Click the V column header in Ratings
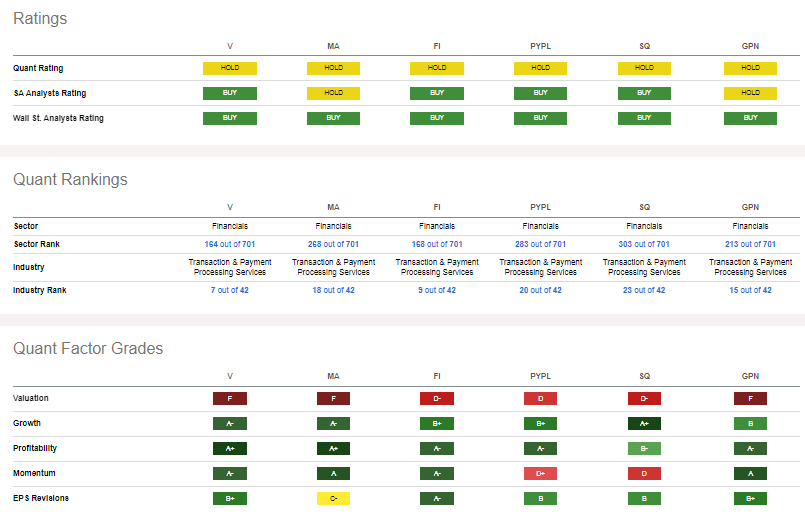The width and height of the screenshot is (805, 517). coord(230,46)
